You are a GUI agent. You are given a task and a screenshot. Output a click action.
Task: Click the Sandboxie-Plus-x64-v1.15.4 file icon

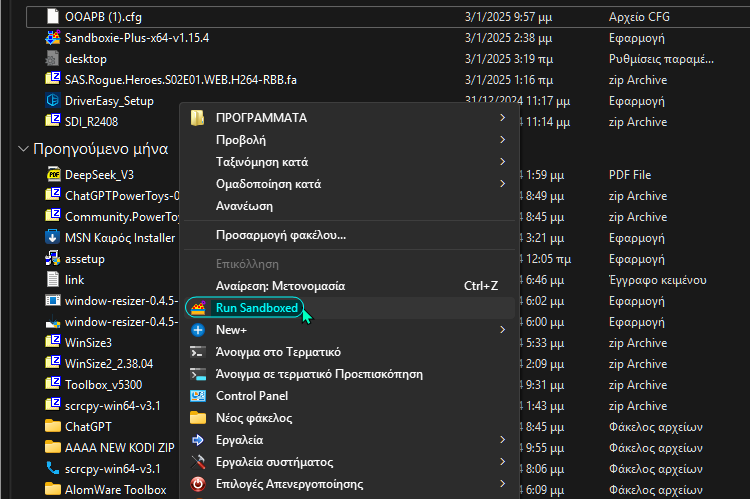(x=53, y=37)
